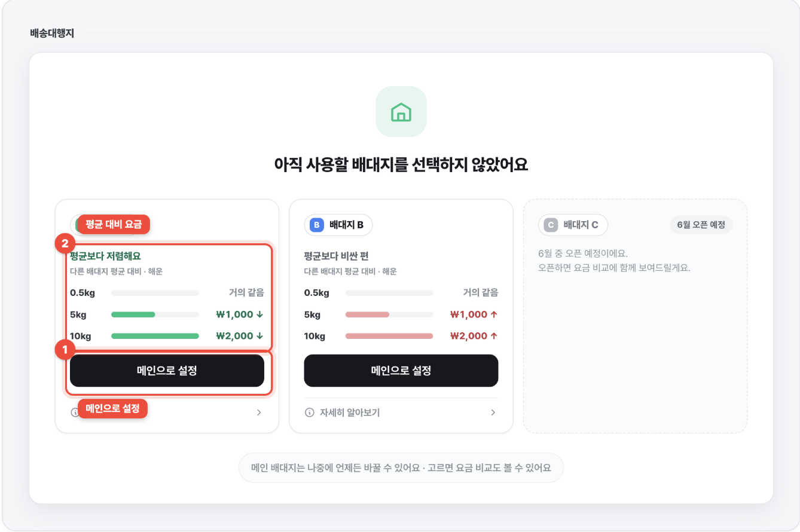Image resolution: width=800 pixels, height=532 pixels.
Task: Click the bottom notice about changing 메인 배대지
Action: point(401,467)
